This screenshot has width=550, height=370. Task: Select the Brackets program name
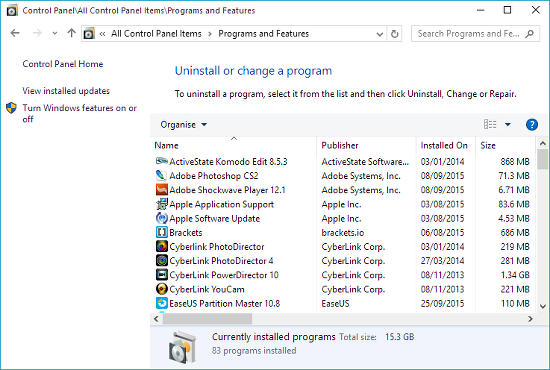point(186,233)
